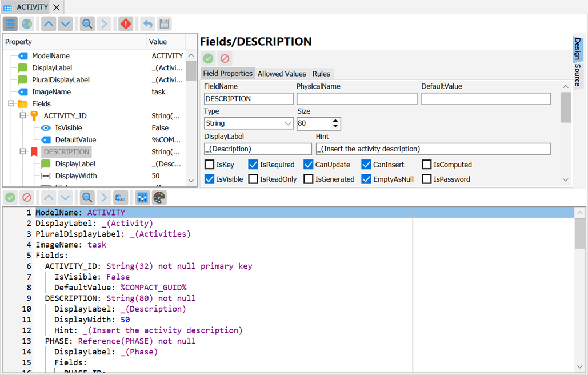The height and width of the screenshot is (375, 588).
Task: Click find next arrow in source editor toolbar
Action: pos(104,197)
